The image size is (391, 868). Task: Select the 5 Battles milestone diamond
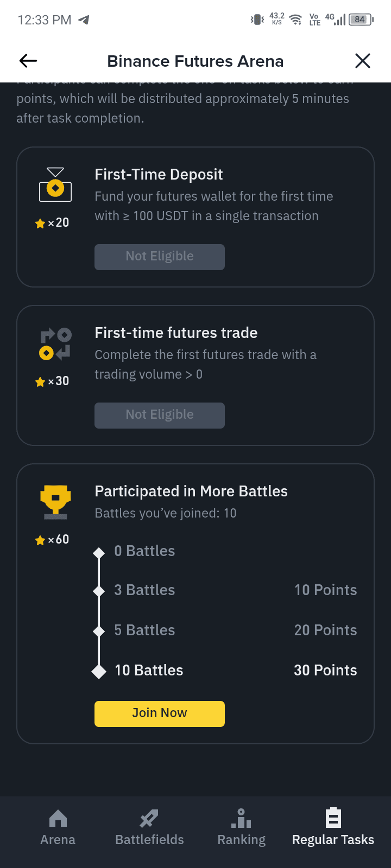pyautogui.click(x=99, y=631)
